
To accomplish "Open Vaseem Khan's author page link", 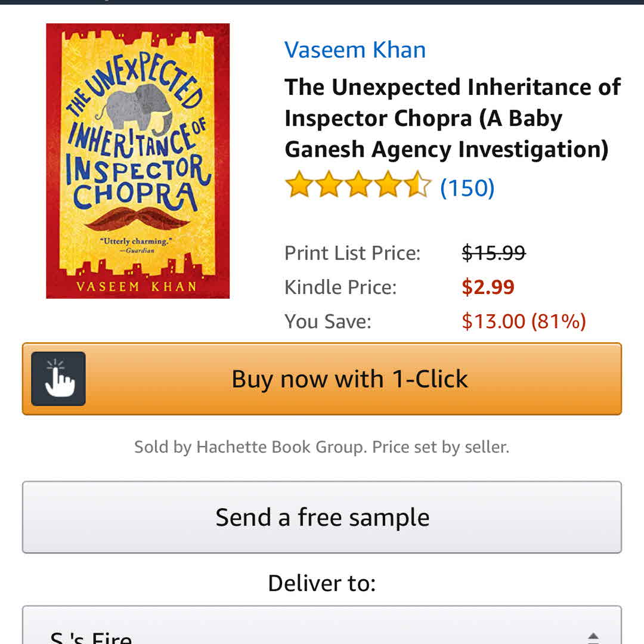I will (355, 49).
